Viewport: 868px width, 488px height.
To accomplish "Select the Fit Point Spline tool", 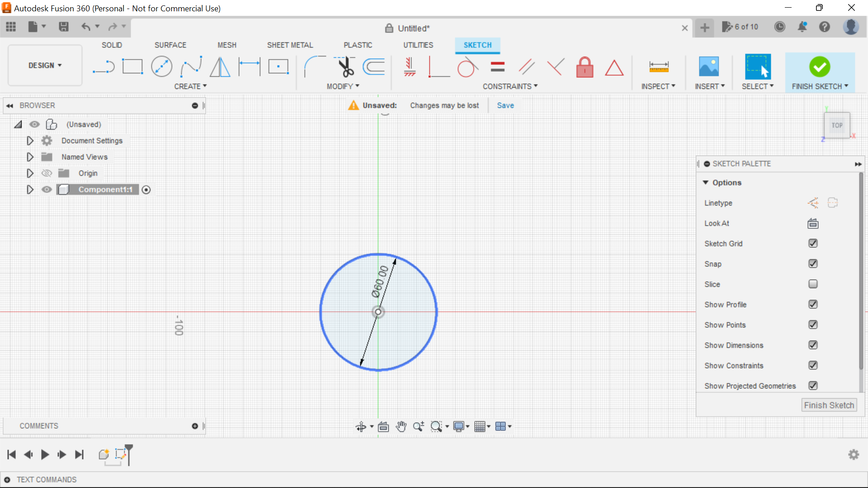I will 190,66.
